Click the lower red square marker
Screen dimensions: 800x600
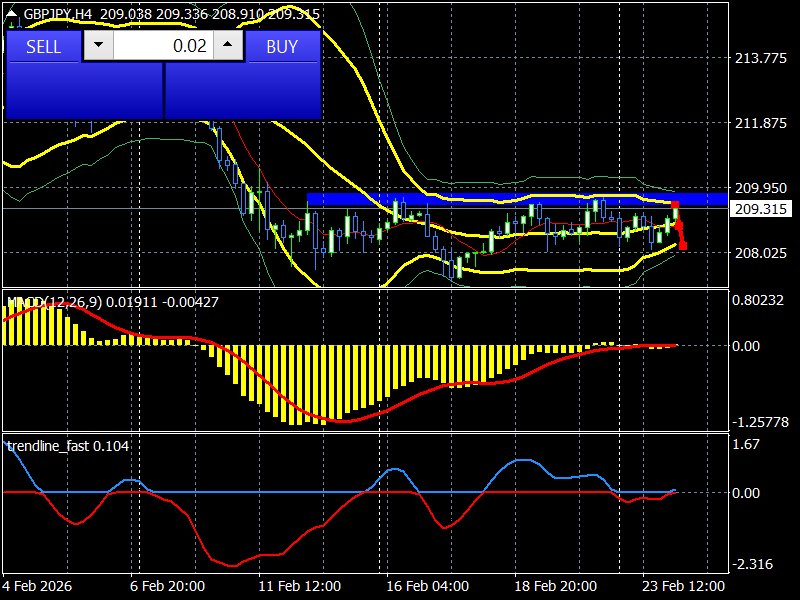(683, 246)
